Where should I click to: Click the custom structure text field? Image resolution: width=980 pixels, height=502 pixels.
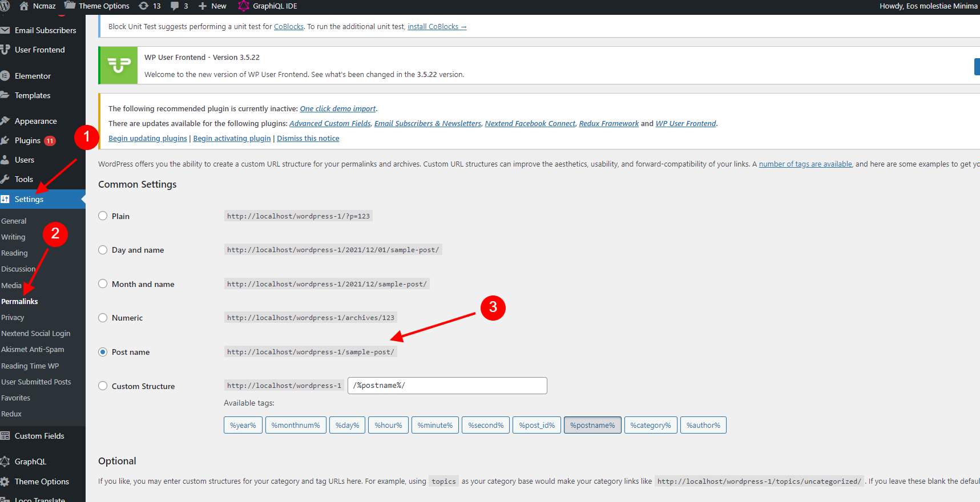[x=447, y=386]
